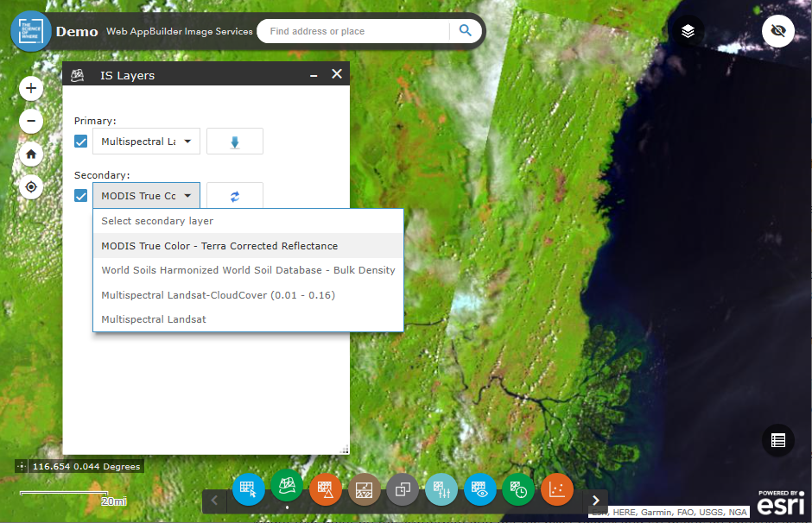
Task: Click the primary layer download arrow button
Action: click(235, 142)
